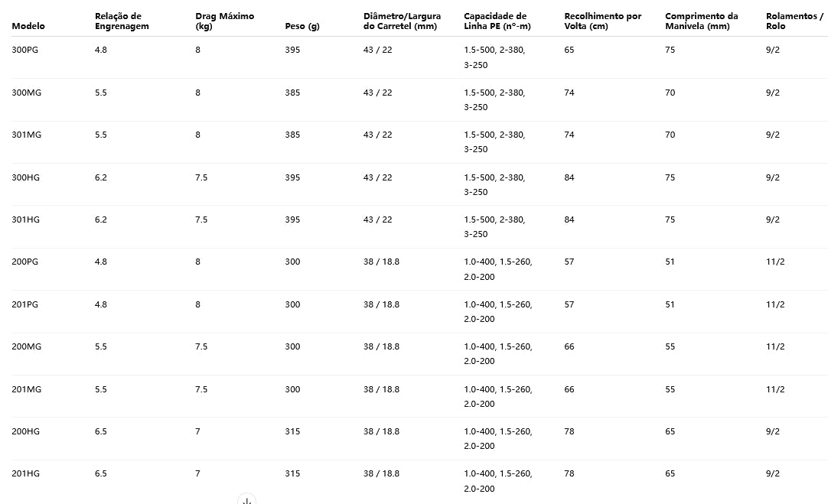This screenshot has height=504, width=828.
Task: Click the Relação de Engrenagem column header
Action: tap(122, 21)
